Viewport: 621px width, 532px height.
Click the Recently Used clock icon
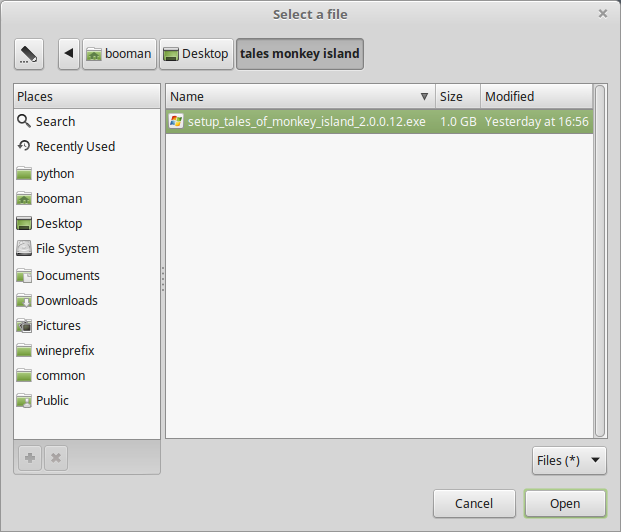point(24,146)
